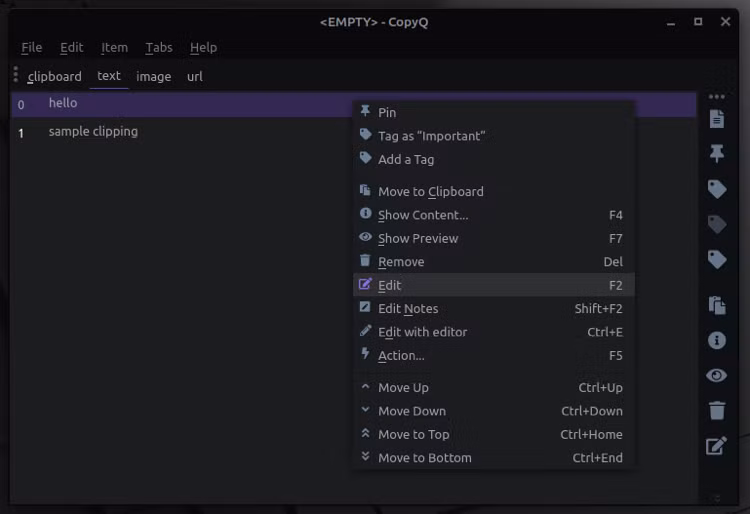Image resolution: width=750 pixels, height=514 pixels.
Task: Select Edit Notes from the context menu
Action: pyautogui.click(x=494, y=308)
